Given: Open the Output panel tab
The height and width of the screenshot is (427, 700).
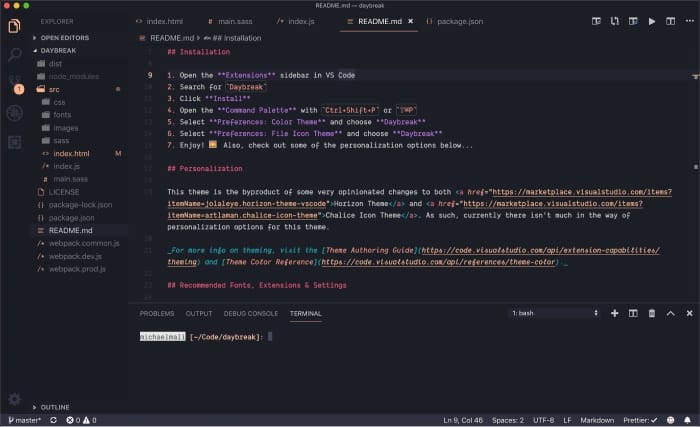Looking at the screenshot, I should 199,314.
